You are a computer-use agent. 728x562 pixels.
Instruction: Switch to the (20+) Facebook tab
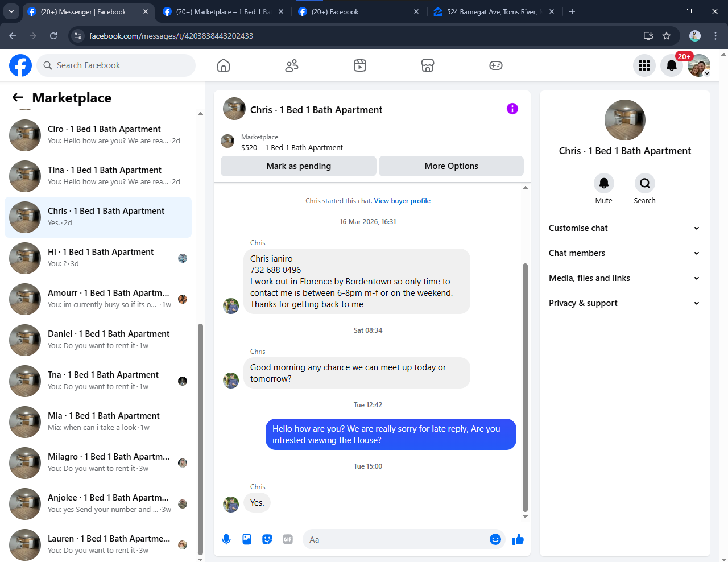coord(358,11)
